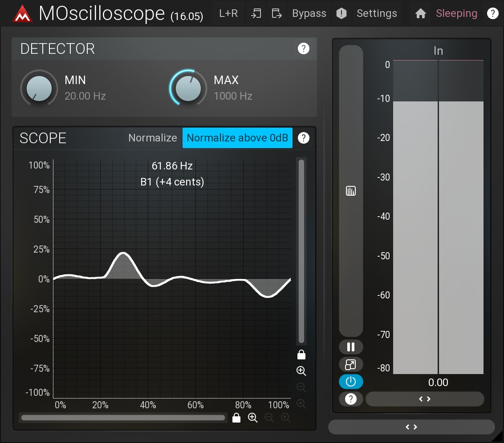Screen dimensions: 504x443
Task: Open the global help question-mark icon
Action: (492, 13)
